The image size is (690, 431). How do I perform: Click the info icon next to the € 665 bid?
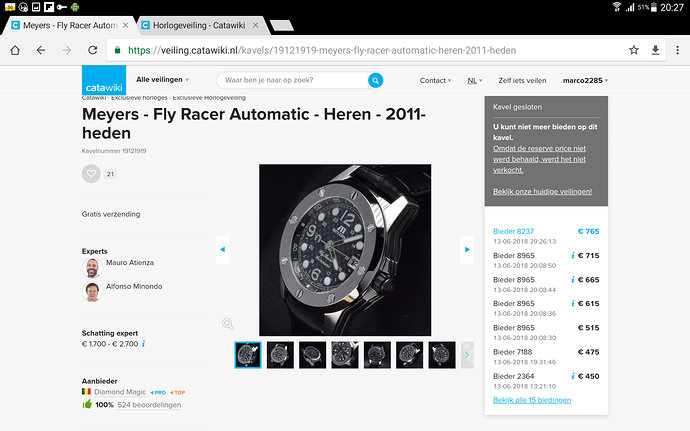pyautogui.click(x=573, y=280)
